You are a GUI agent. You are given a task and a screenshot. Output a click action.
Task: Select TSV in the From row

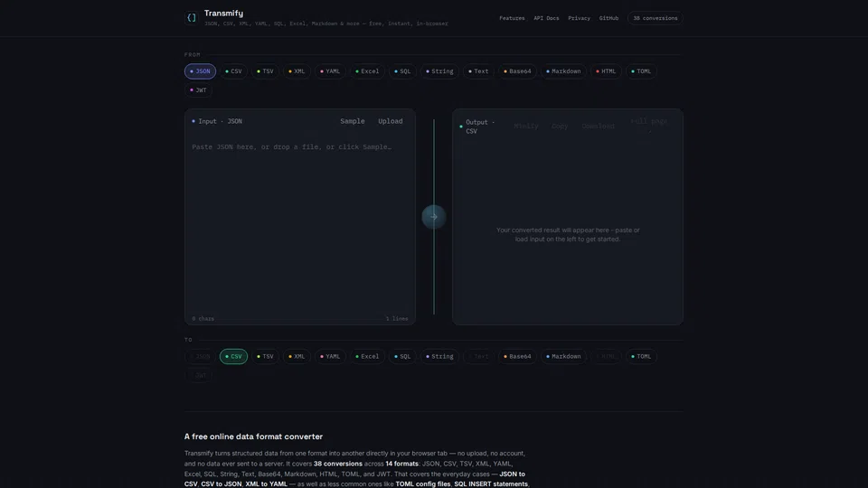click(265, 71)
